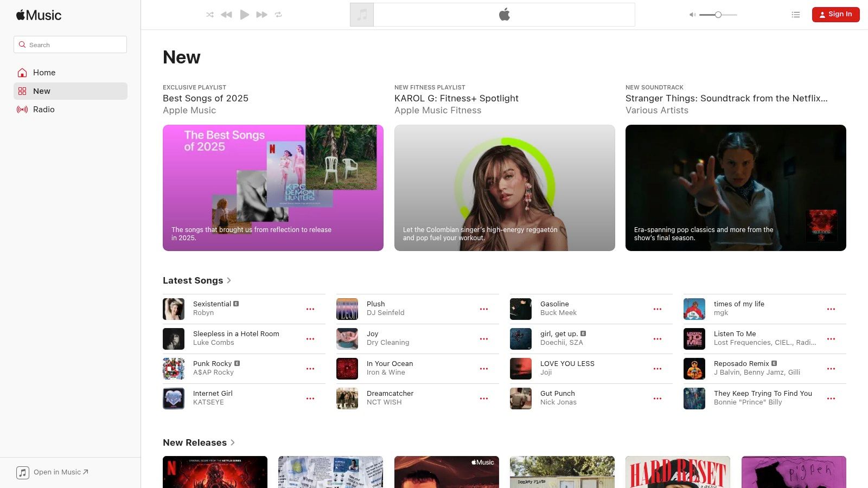868x488 pixels.
Task: Enable shuffle playback
Action: [x=210, y=15]
